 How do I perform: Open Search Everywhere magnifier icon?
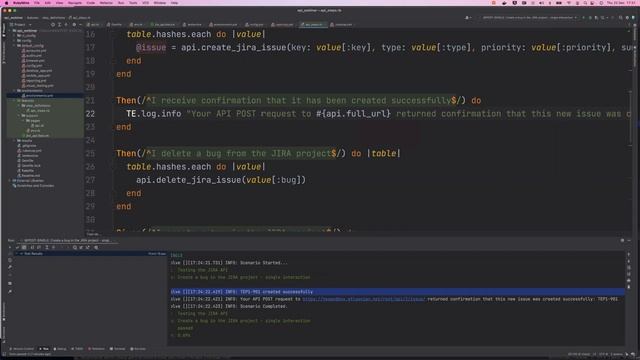pos(620,18)
